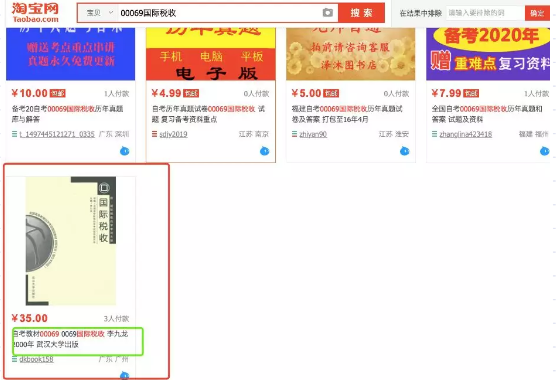
Task: Click Wangwang chat icon on ¥10.00 item
Action: (x=125, y=151)
